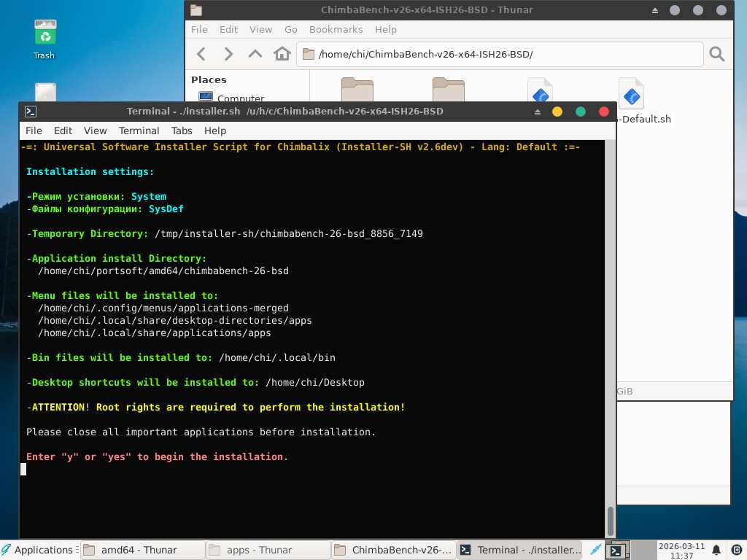This screenshot has width=747, height=560.
Task: Click the terminal's vertical scrollbar
Action: coord(610,521)
